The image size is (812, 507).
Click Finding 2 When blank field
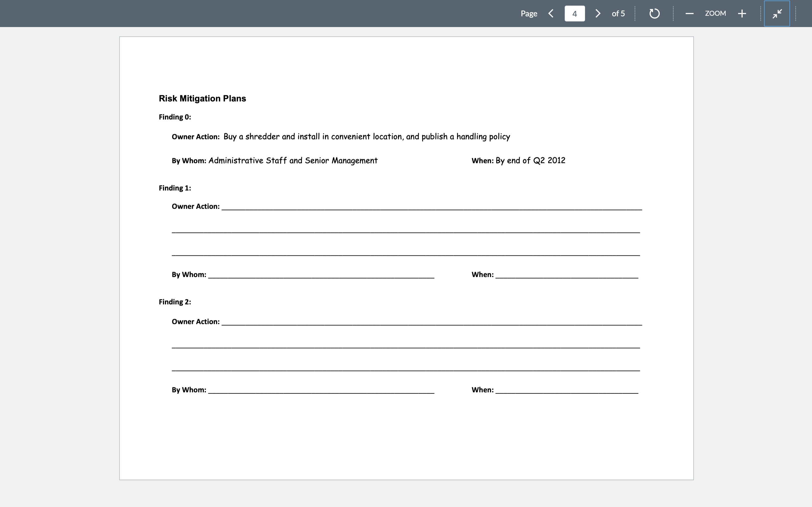point(566,390)
